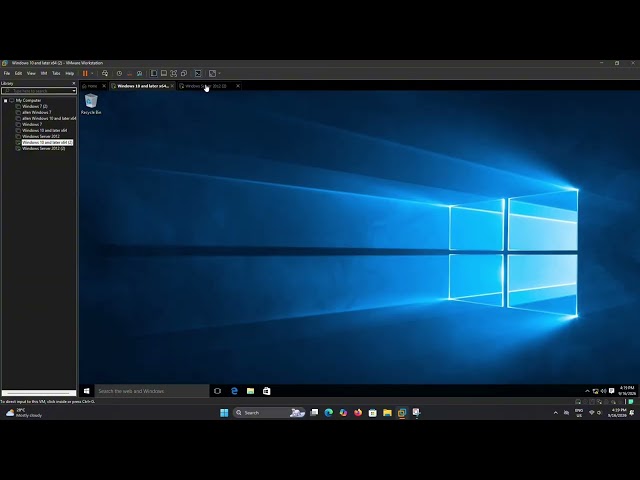The height and width of the screenshot is (480, 640).
Task: Open the VM menu
Action: 44,73
